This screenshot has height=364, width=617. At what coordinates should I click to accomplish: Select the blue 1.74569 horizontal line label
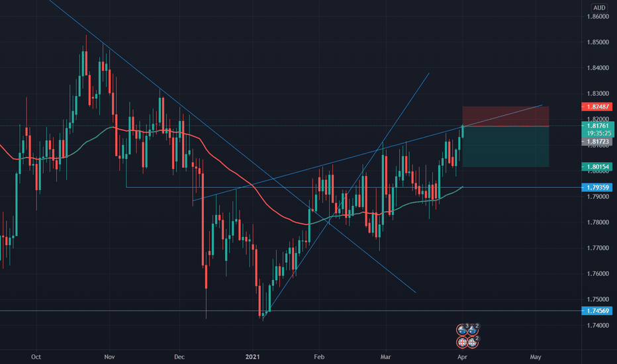pos(597,311)
